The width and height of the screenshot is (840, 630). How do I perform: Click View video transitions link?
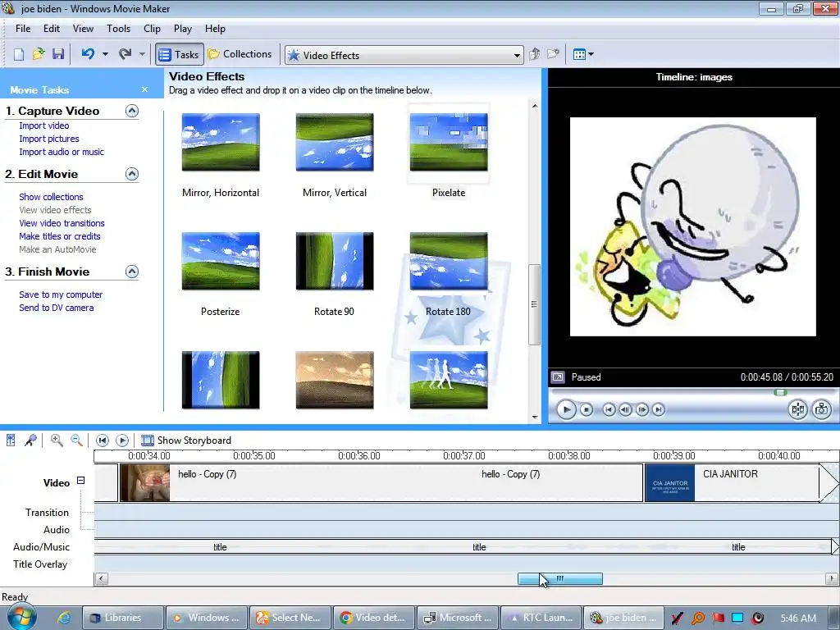tap(62, 223)
